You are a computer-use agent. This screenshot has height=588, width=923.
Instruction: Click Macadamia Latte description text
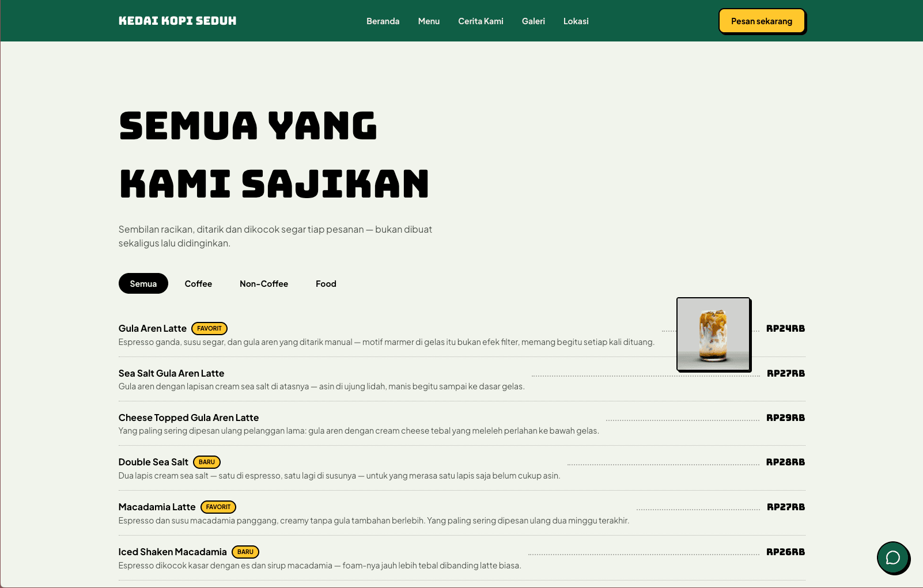coord(374,521)
